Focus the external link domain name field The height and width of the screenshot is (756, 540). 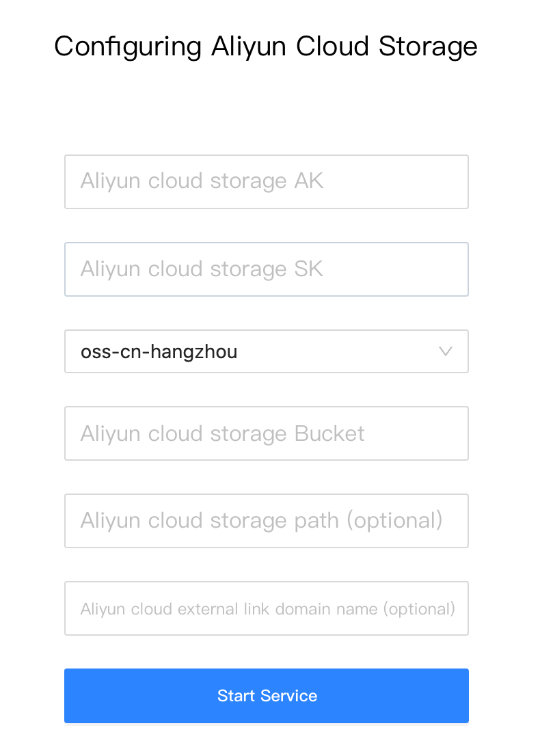(x=266, y=608)
